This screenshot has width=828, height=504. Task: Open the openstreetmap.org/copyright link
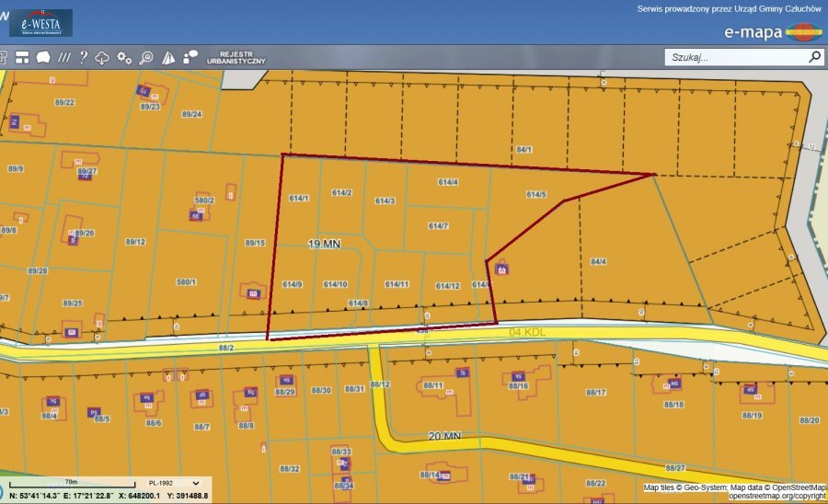(776, 496)
